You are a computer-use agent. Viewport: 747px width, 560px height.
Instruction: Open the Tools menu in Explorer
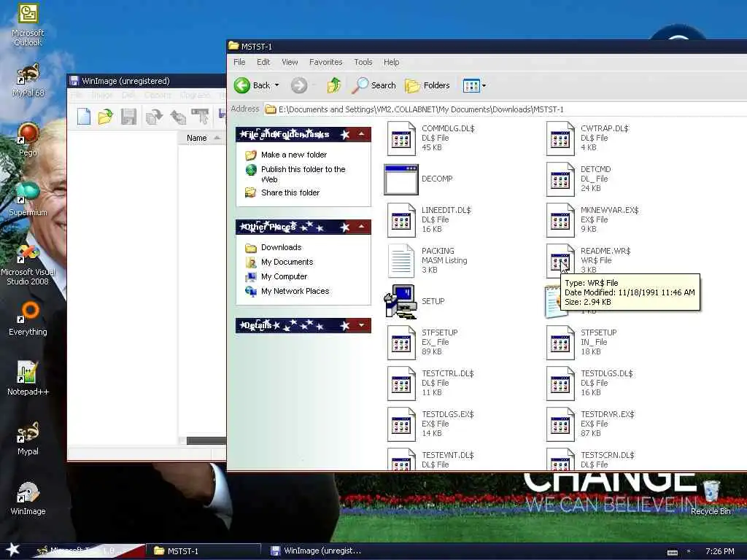pos(363,62)
